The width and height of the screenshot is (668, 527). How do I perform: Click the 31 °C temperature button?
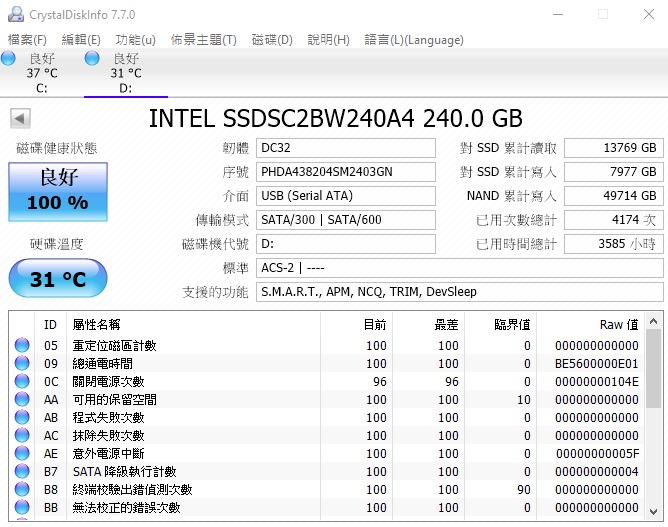coord(58,278)
